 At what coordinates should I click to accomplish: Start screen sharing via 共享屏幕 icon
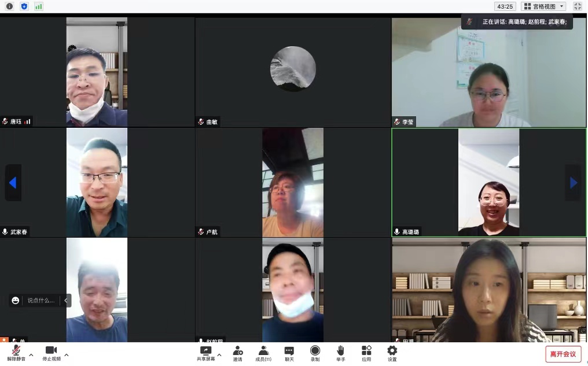click(x=205, y=353)
